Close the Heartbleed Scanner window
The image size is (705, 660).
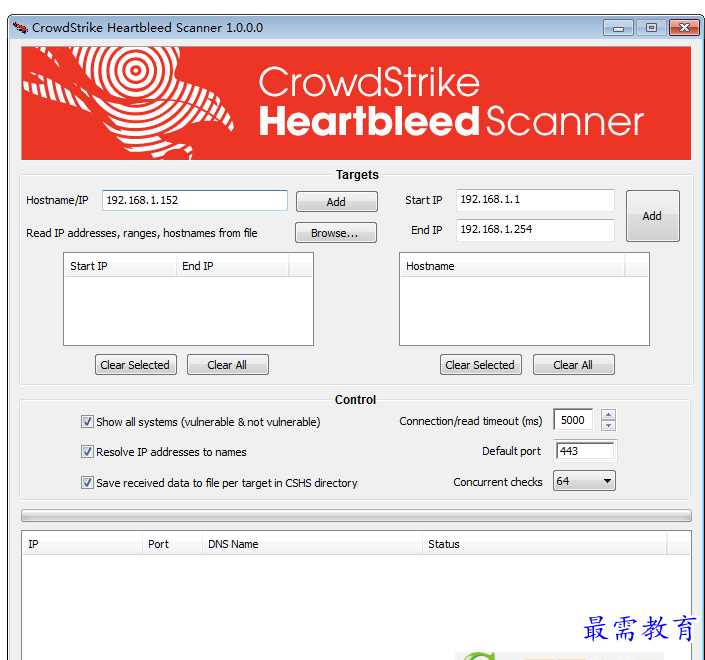pyautogui.click(x=684, y=28)
